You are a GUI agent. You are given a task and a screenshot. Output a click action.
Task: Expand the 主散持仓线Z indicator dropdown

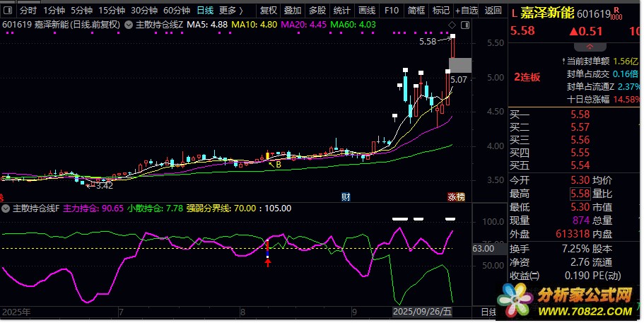[x=128, y=25]
